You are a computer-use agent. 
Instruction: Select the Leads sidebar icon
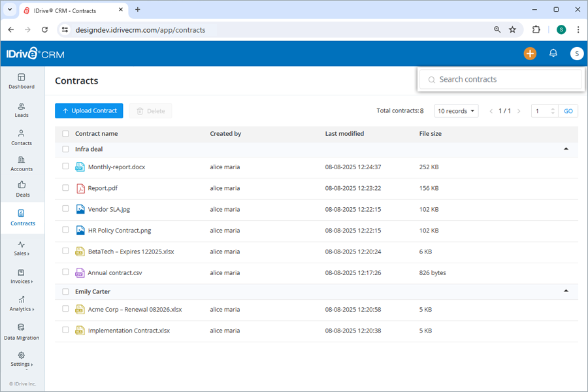point(22,110)
